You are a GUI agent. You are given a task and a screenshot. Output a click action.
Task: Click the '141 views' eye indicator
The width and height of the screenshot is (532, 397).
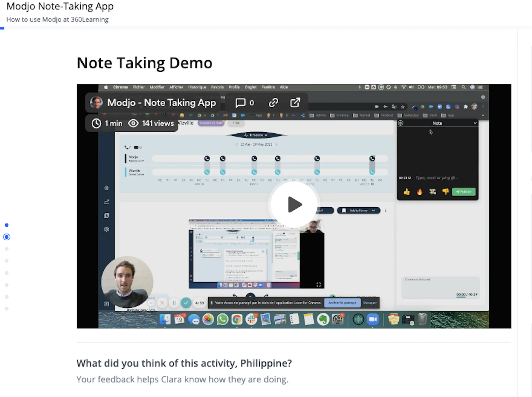click(151, 123)
